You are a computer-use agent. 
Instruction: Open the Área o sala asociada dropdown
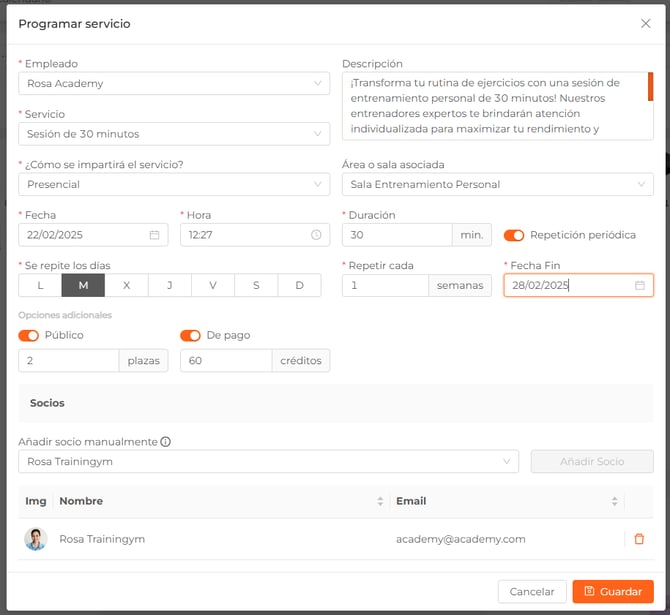[497, 184]
